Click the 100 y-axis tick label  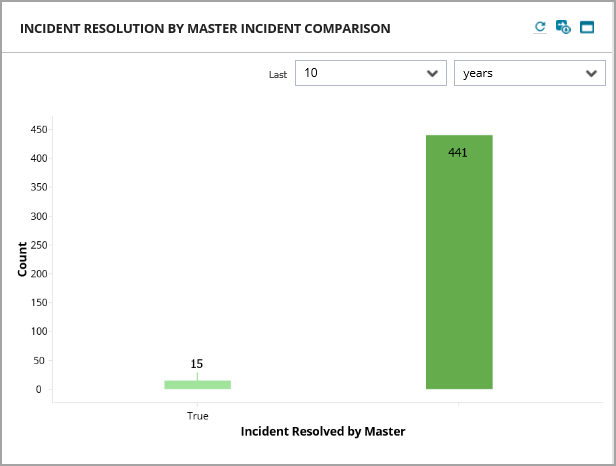pos(39,331)
